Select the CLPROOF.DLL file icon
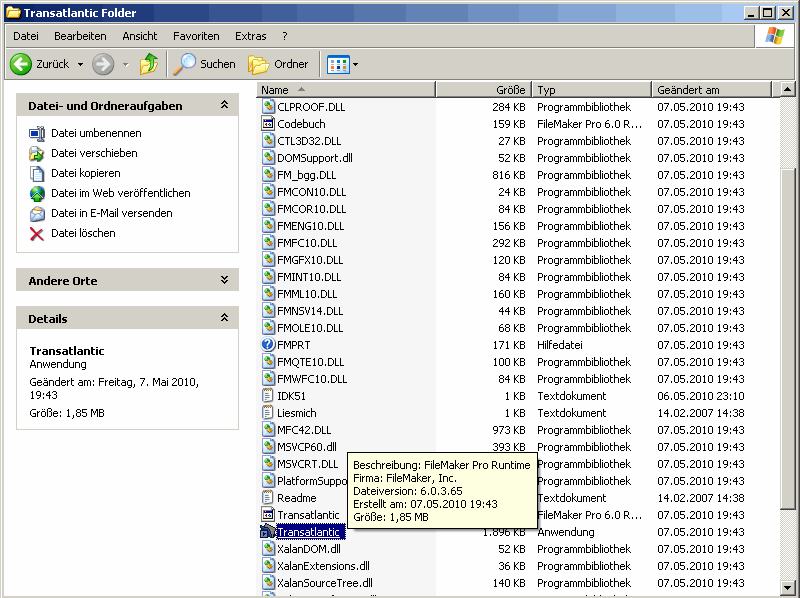The image size is (800, 598). (268, 107)
